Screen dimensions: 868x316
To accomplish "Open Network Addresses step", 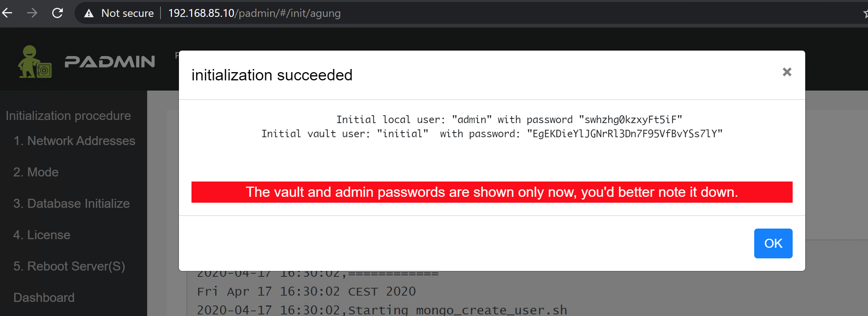I will point(74,141).
